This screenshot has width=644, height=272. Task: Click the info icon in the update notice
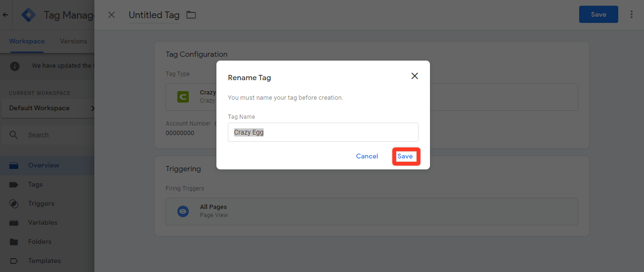15,66
